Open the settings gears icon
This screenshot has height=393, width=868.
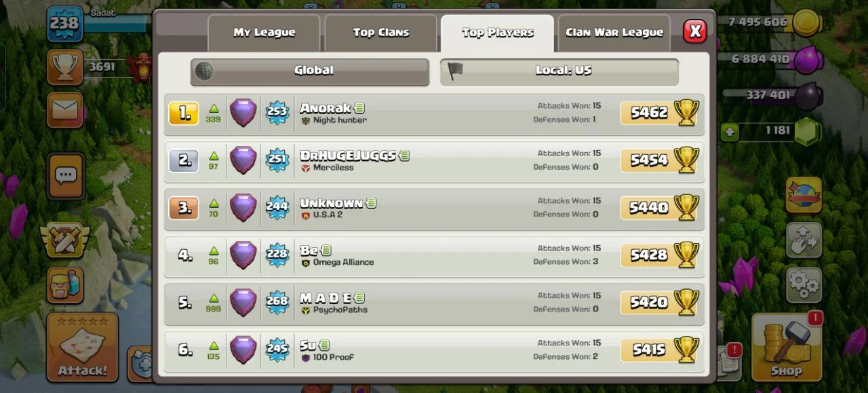pos(804,285)
